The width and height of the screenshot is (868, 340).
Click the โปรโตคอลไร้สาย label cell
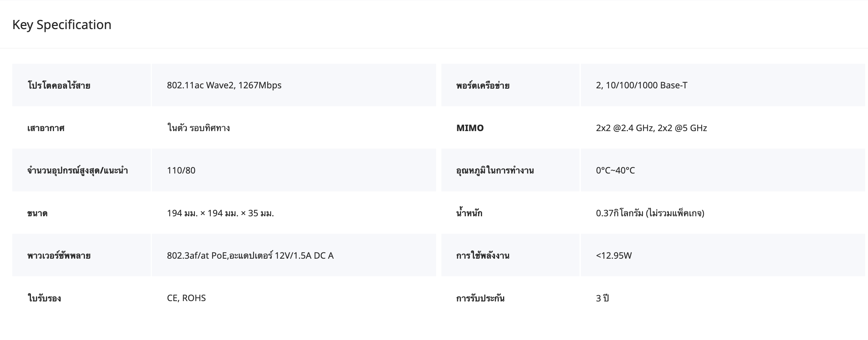click(x=59, y=85)
